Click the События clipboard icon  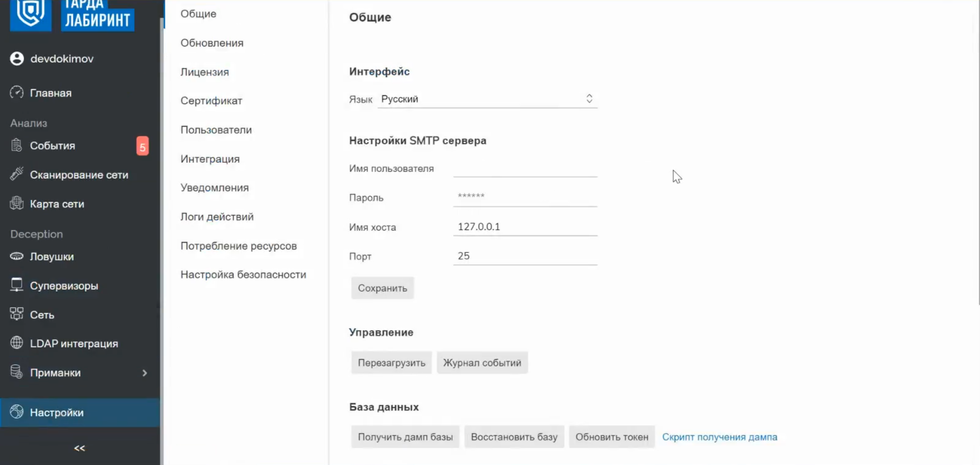[16, 145]
